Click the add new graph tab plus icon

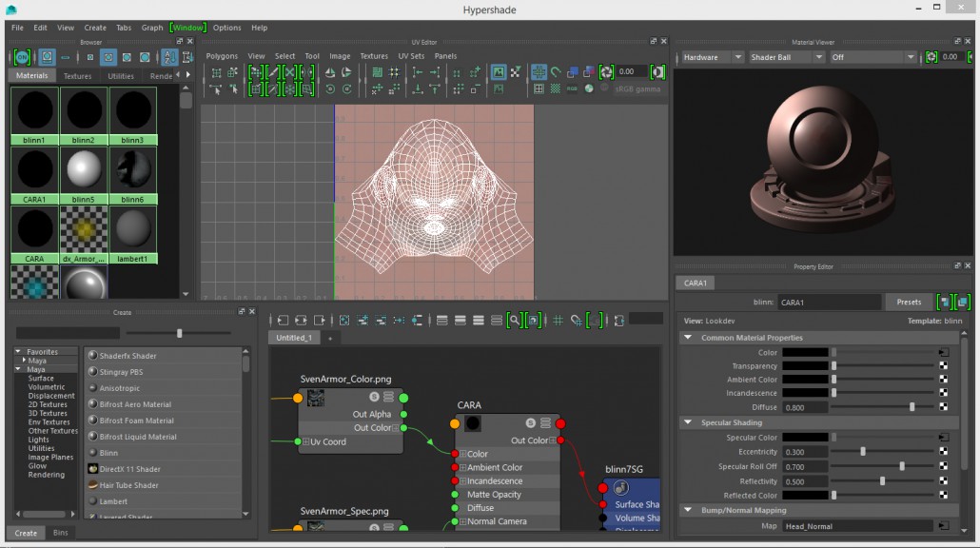click(x=330, y=338)
